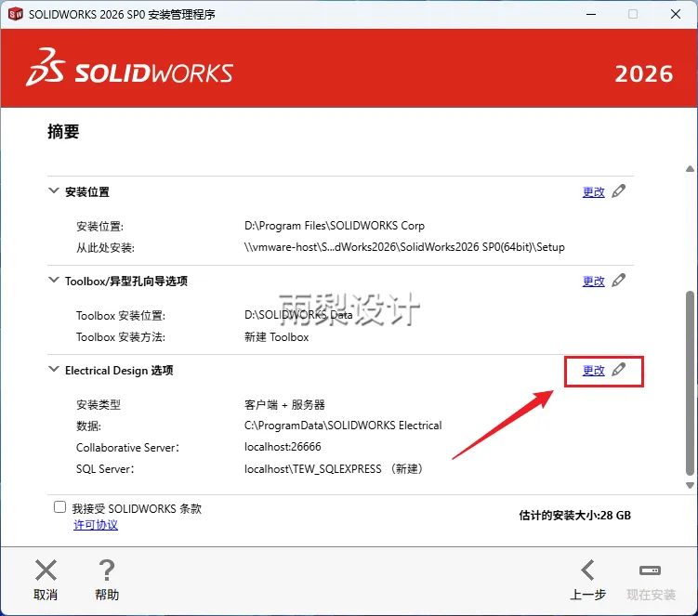Open 帮助 with the question mark icon
Image resolution: width=698 pixels, height=616 pixels.
click(x=107, y=570)
